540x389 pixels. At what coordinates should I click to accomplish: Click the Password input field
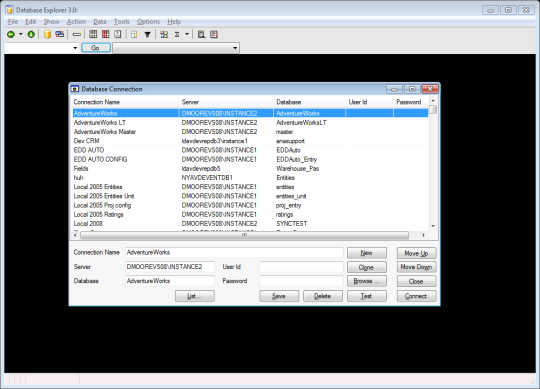tap(301, 281)
